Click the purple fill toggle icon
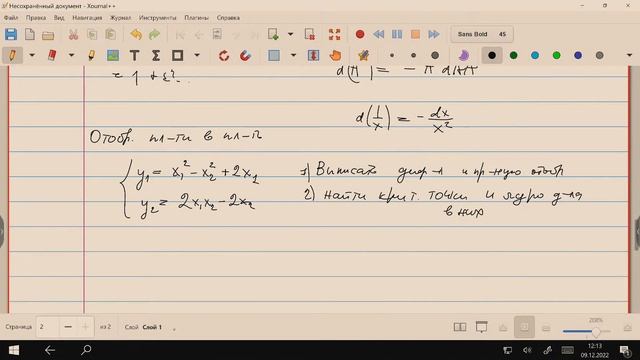Screen dimensions: 640x360 (x=464, y=56)
